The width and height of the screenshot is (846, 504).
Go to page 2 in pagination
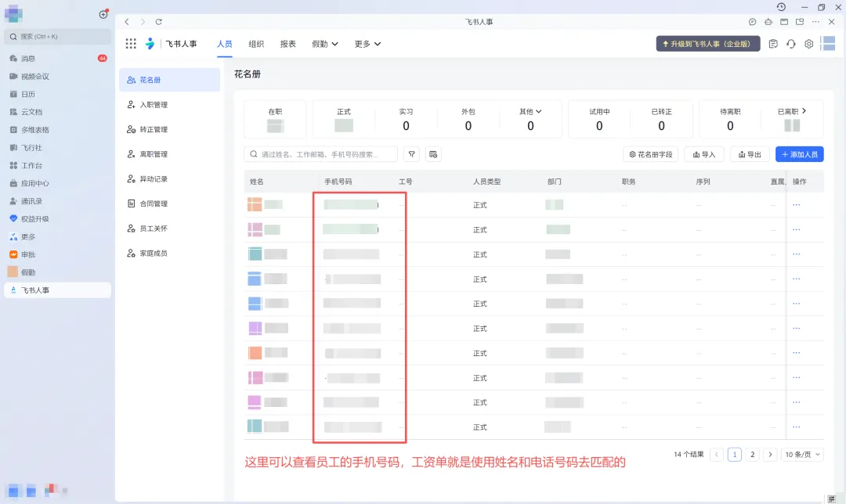point(752,455)
